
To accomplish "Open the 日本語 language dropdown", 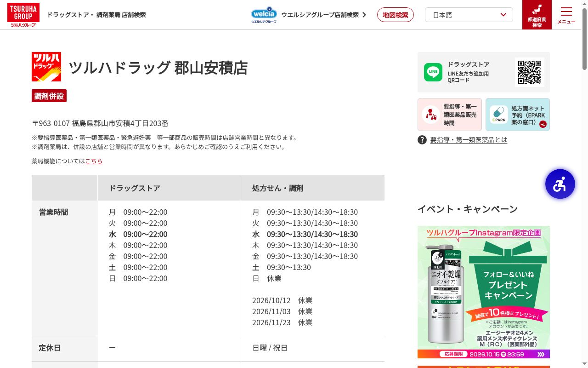I will pyautogui.click(x=469, y=15).
